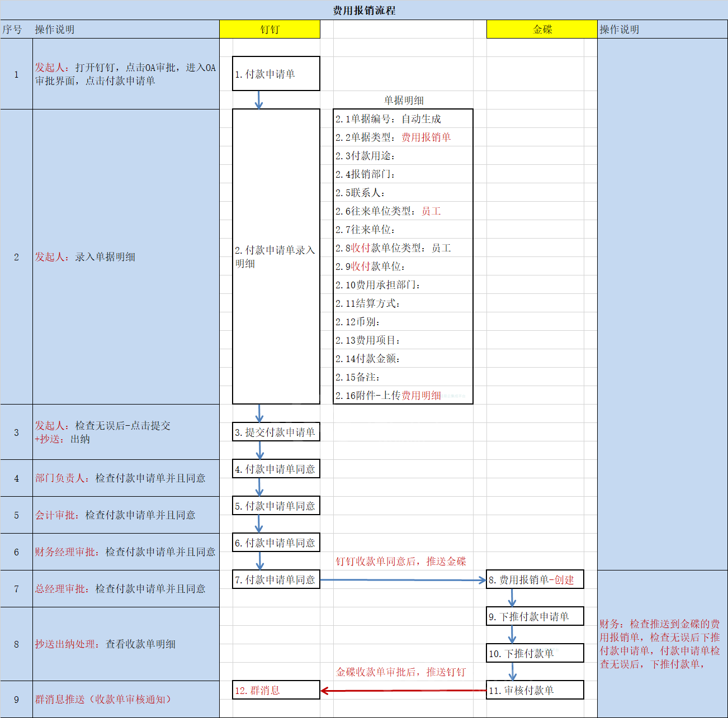Select the box 2.付款申请单录入明细
The height and width of the screenshot is (718, 728).
[x=276, y=256]
